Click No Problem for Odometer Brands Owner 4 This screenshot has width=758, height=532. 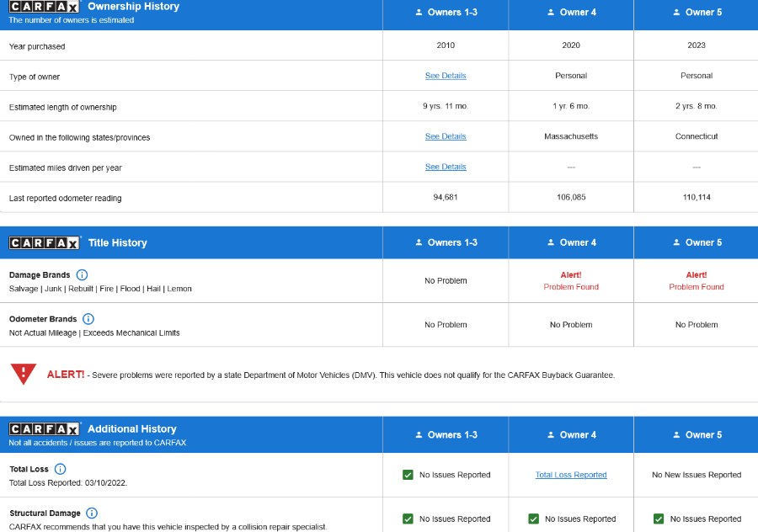[x=571, y=325]
